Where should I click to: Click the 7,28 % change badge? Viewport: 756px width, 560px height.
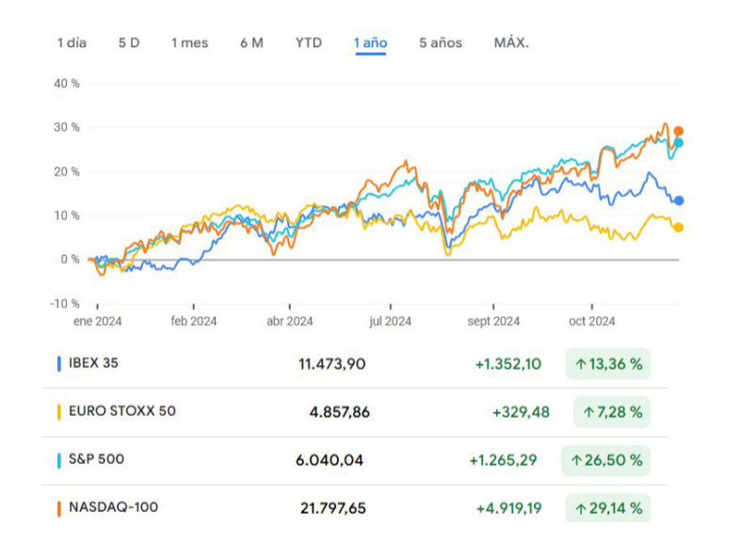coord(612,411)
